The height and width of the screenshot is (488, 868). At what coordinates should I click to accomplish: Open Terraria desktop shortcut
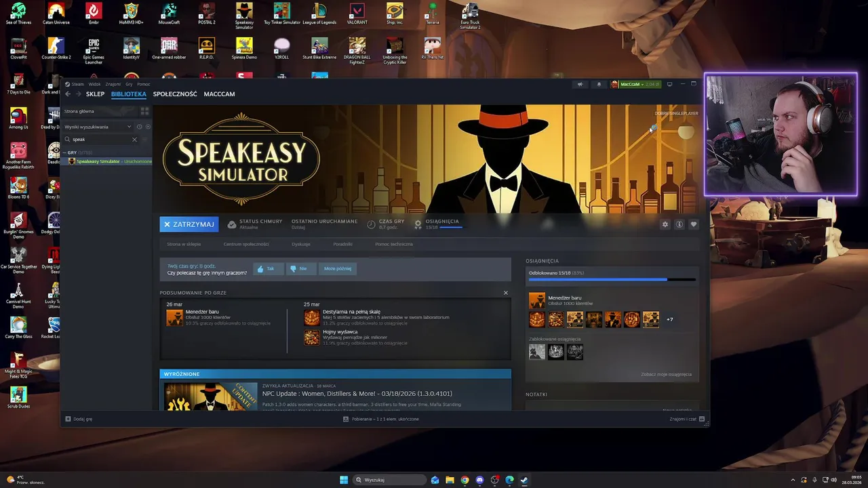432,14
